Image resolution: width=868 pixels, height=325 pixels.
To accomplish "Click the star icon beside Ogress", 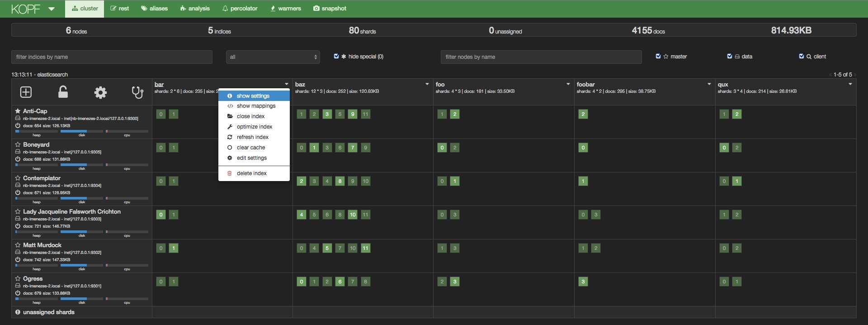I will pos(18,278).
